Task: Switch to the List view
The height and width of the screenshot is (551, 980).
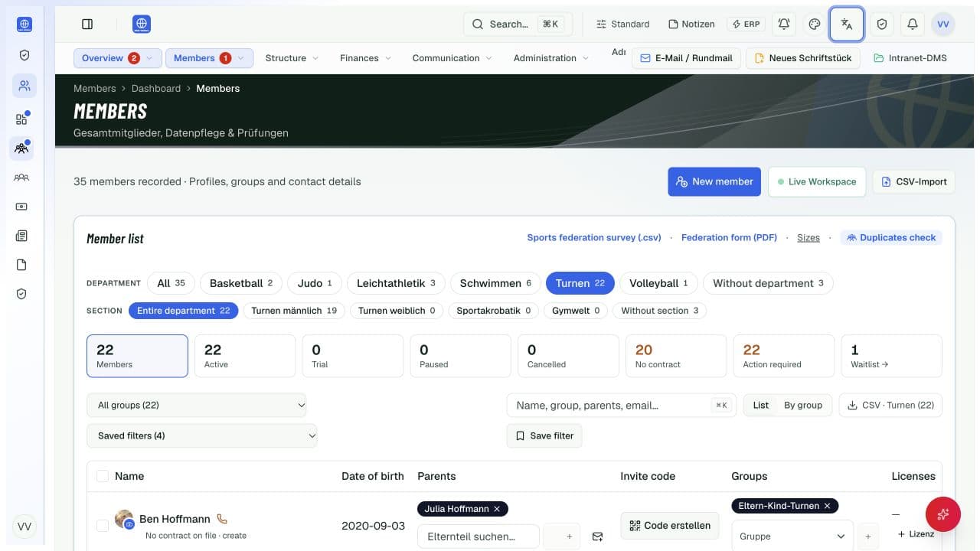Action: pos(761,406)
